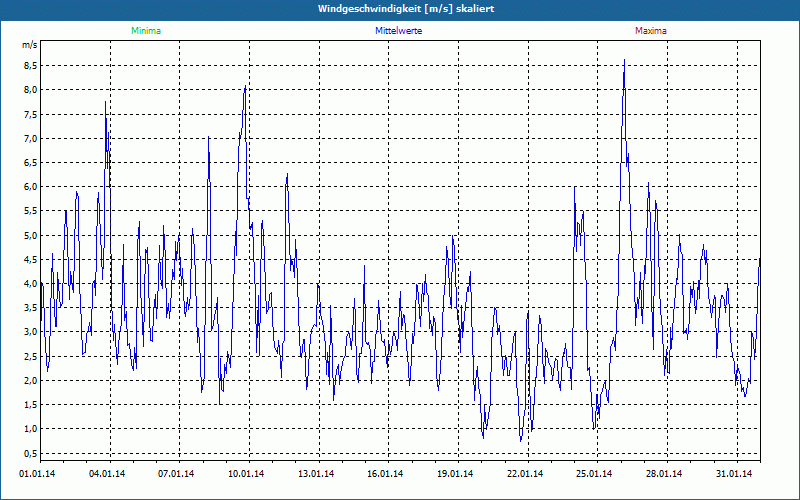800x500 pixels.
Task: Click the 0,5 y-axis value
Action: (x=31, y=453)
